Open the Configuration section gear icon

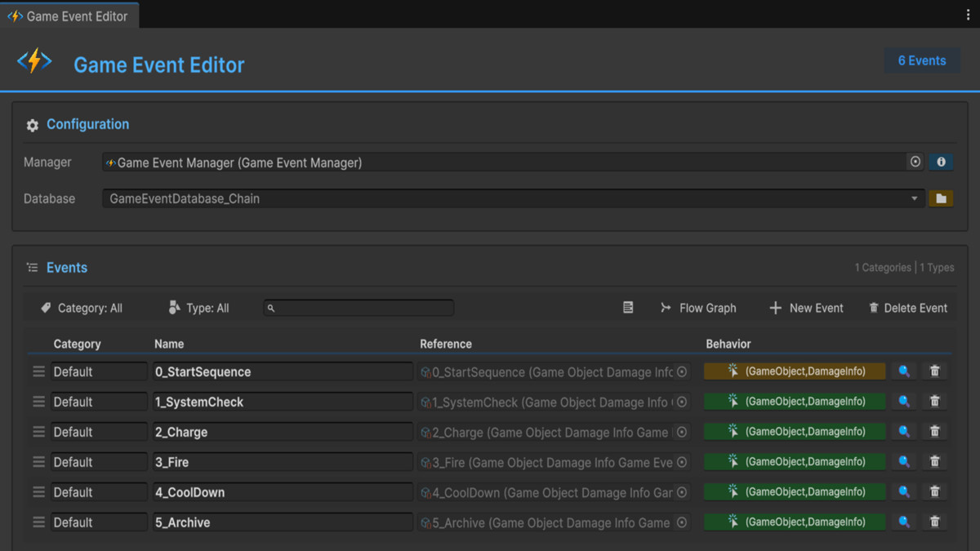pos(32,124)
